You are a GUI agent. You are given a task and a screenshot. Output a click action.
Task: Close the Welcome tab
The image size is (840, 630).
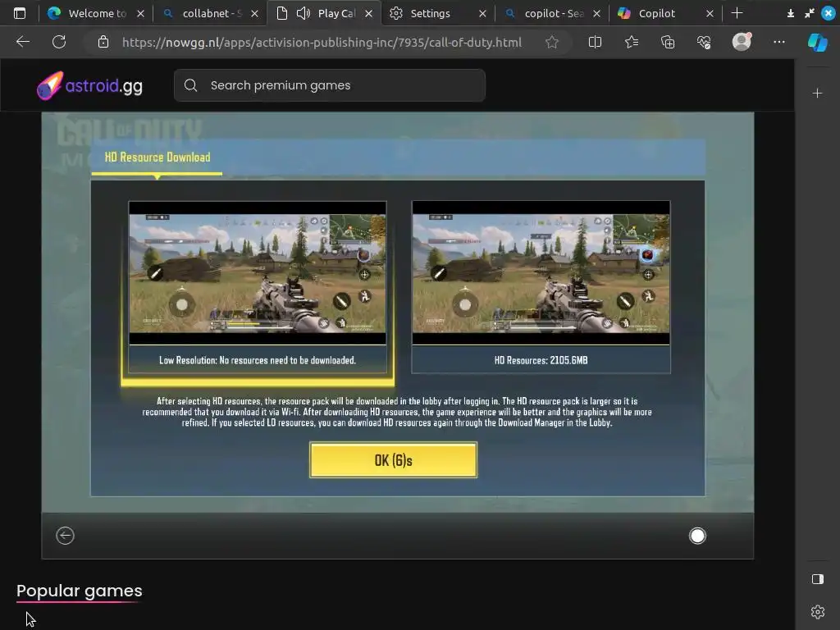[x=140, y=13]
